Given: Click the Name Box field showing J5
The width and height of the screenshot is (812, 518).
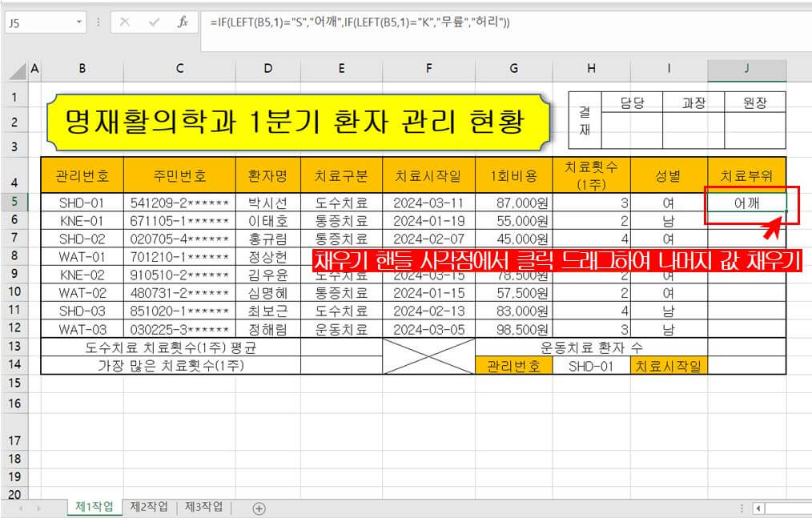Looking at the screenshot, I should coord(36,22).
